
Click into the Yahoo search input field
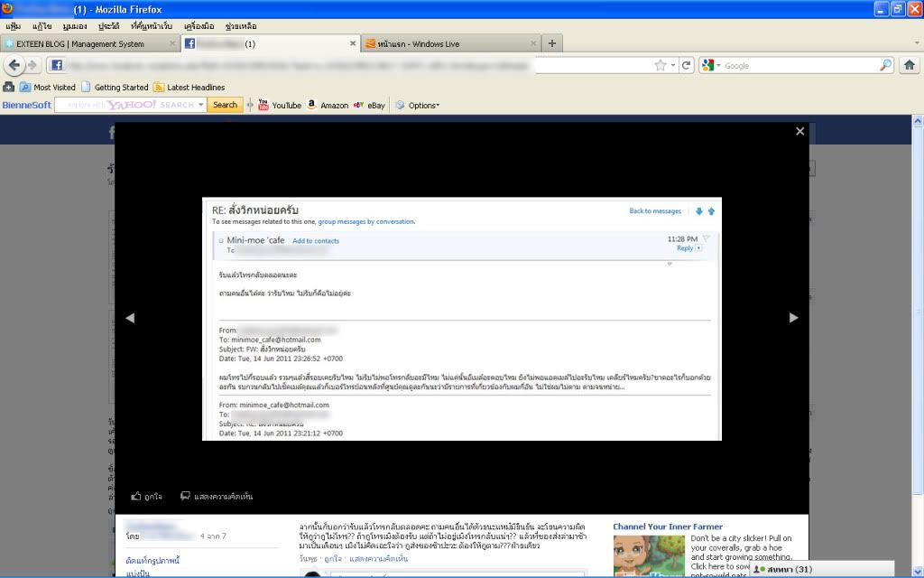point(125,105)
